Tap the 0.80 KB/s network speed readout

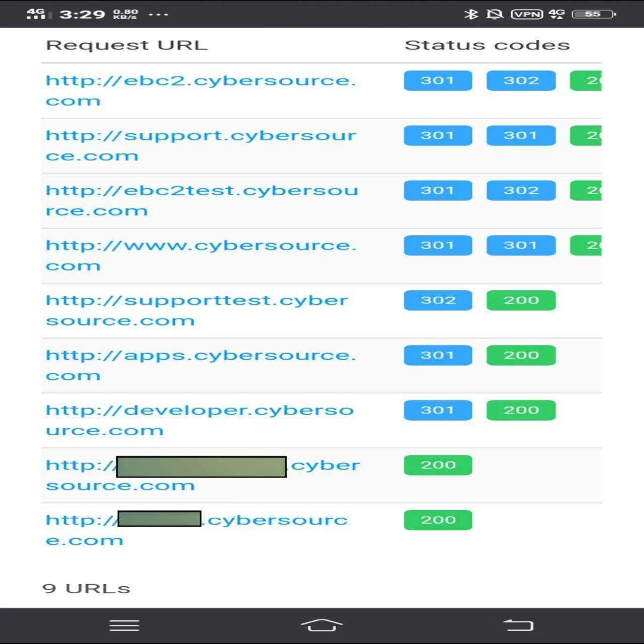tap(125, 14)
